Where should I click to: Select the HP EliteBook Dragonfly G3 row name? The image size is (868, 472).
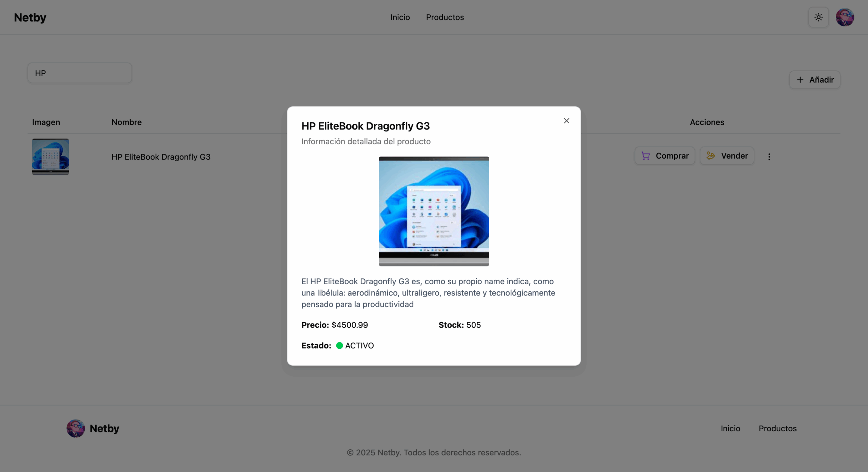pyautogui.click(x=161, y=157)
